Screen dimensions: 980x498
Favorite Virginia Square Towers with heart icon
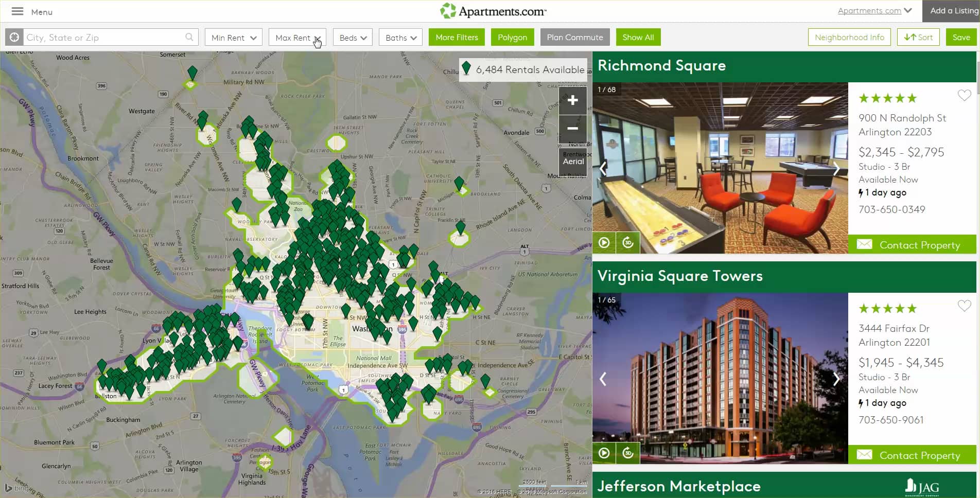coord(964,306)
